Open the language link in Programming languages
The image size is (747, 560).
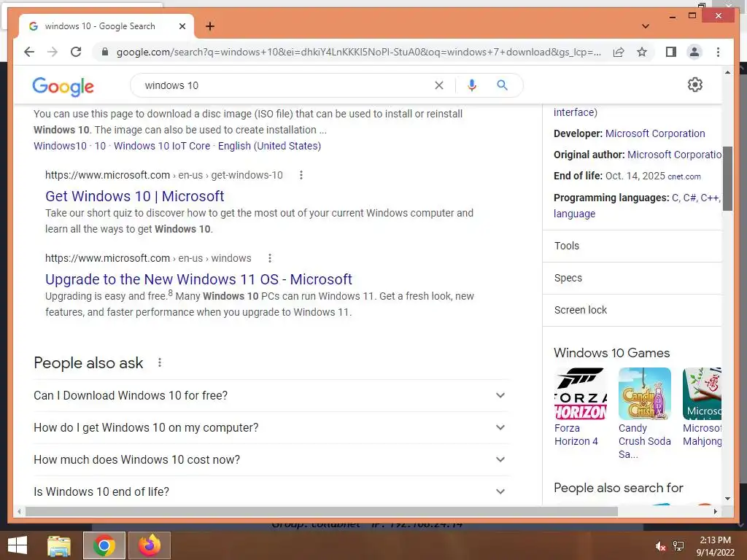tap(574, 214)
